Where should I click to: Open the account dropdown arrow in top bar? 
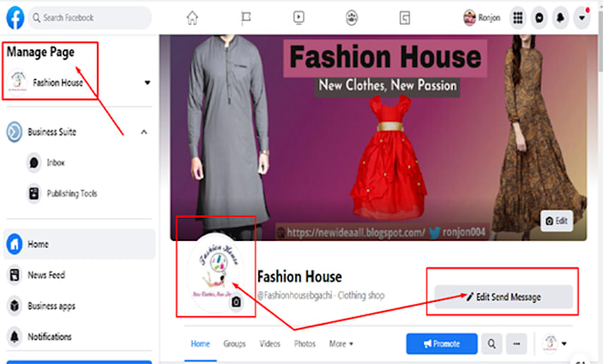(x=582, y=18)
